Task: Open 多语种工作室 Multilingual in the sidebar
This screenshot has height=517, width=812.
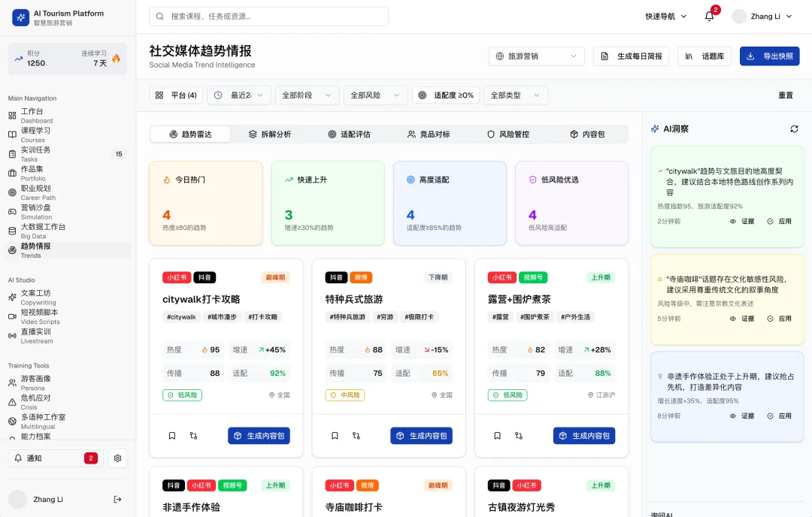Action: tap(66, 422)
